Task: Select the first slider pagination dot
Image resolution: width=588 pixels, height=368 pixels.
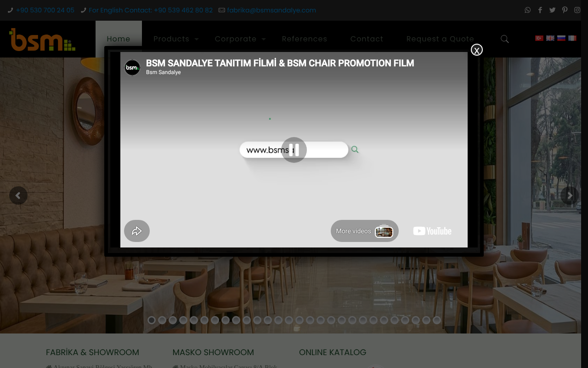Action: point(152,320)
